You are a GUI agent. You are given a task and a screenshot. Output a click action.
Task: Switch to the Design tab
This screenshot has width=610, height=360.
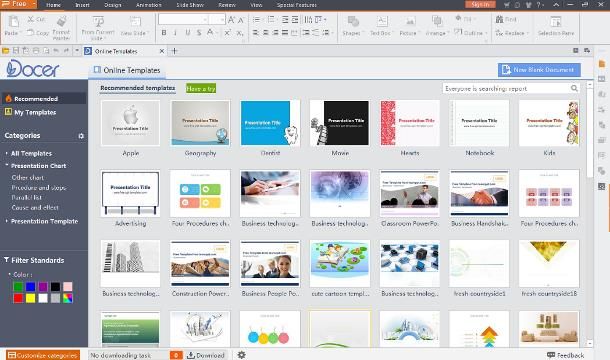click(x=113, y=5)
